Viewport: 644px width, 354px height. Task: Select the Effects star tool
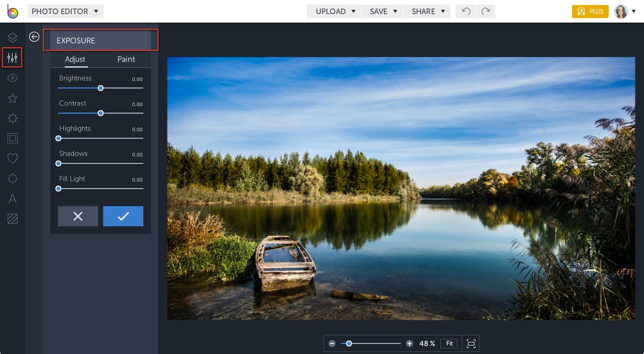coord(12,98)
